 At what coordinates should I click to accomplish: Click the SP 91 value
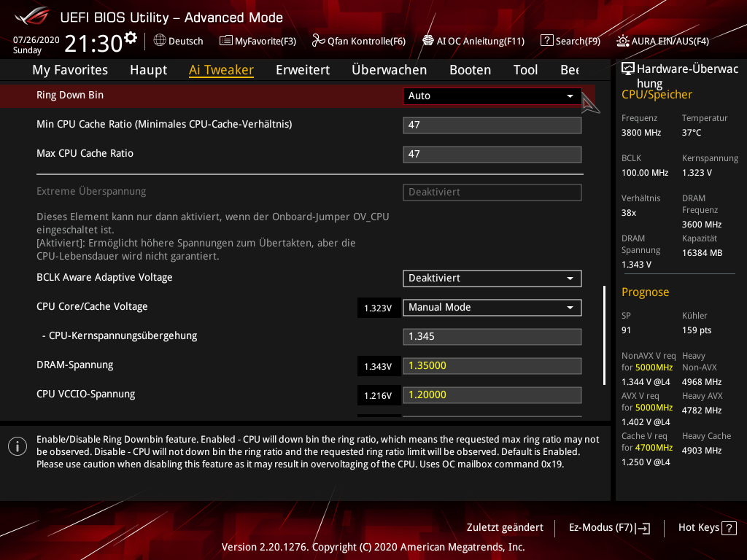click(x=626, y=330)
